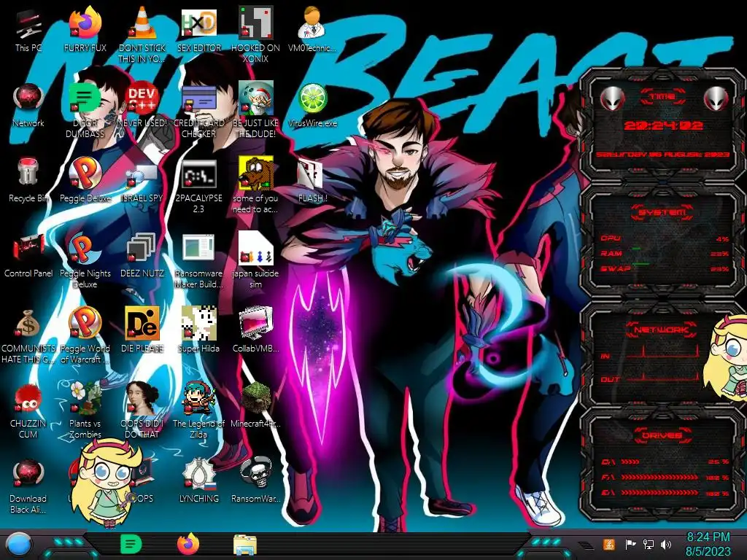Launch Firefox from the taskbar
Viewport: 747px width, 560px height.
pyautogui.click(x=188, y=544)
